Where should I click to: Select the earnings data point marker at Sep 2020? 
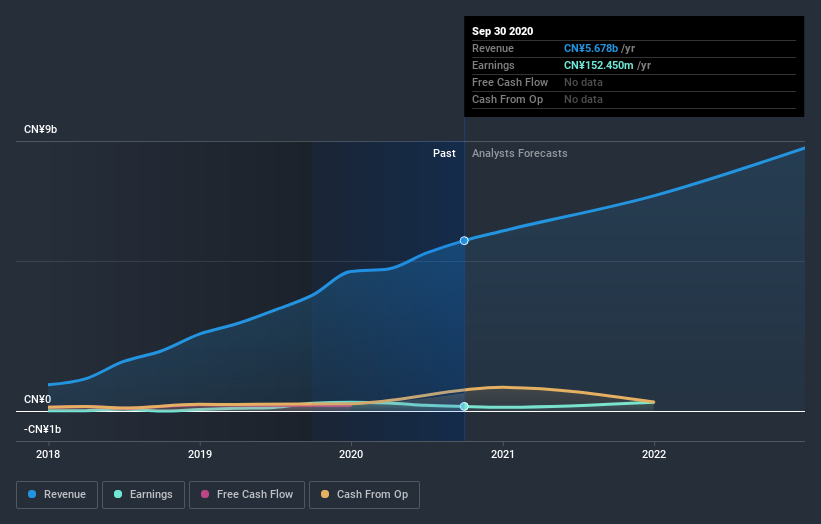click(x=464, y=406)
